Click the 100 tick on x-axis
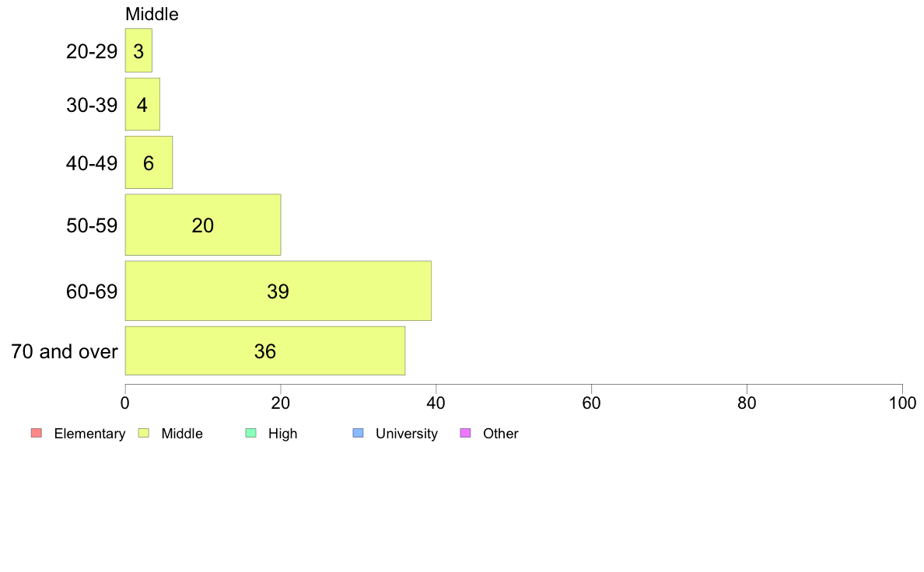924x572 pixels. (x=902, y=403)
